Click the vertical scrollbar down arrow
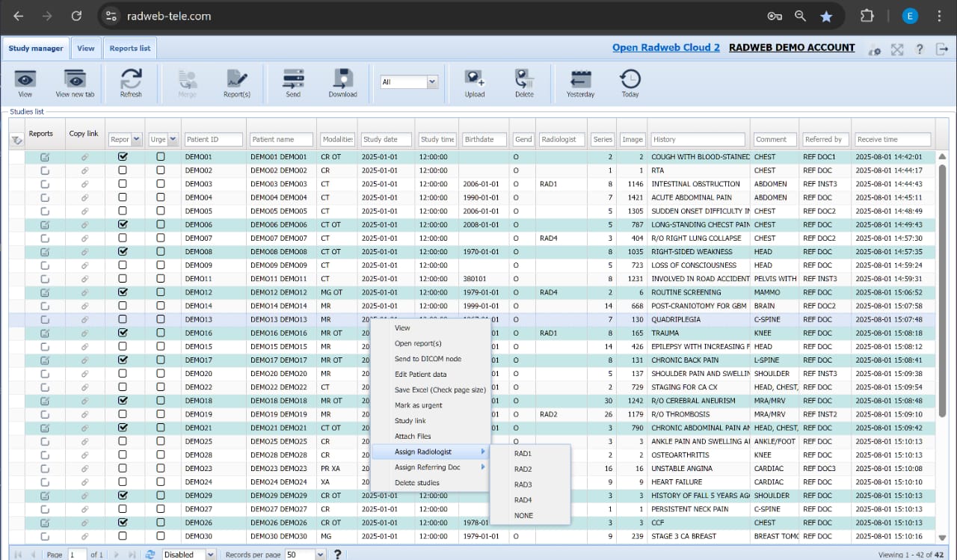The image size is (957, 560). pyautogui.click(x=941, y=537)
